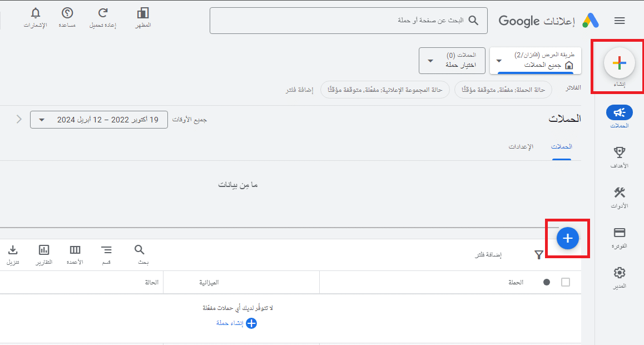The image size is (644, 345).
Task: Click the الحملات page heading
Action: 564,119
